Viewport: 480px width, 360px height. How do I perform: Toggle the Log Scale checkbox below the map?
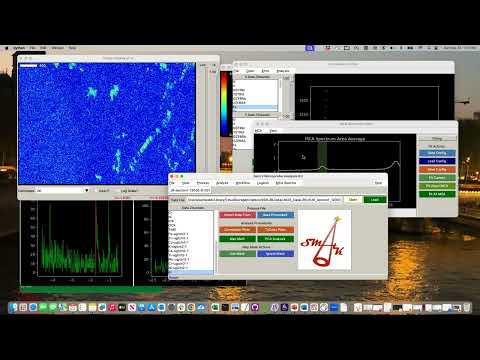[x=128, y=191]
